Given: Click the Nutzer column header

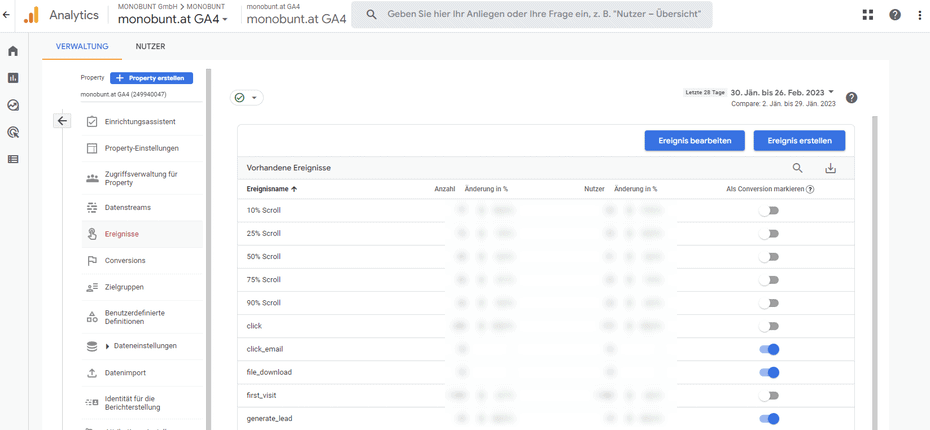Looking at the screenshot, I should click(594, 189).
